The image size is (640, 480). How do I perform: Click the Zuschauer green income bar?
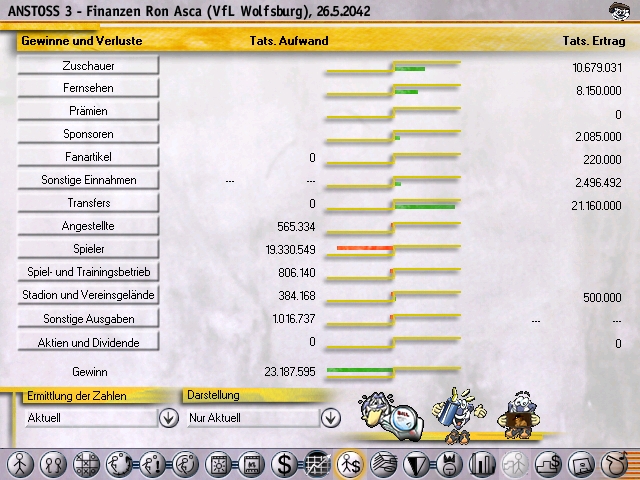pos(410,69)
